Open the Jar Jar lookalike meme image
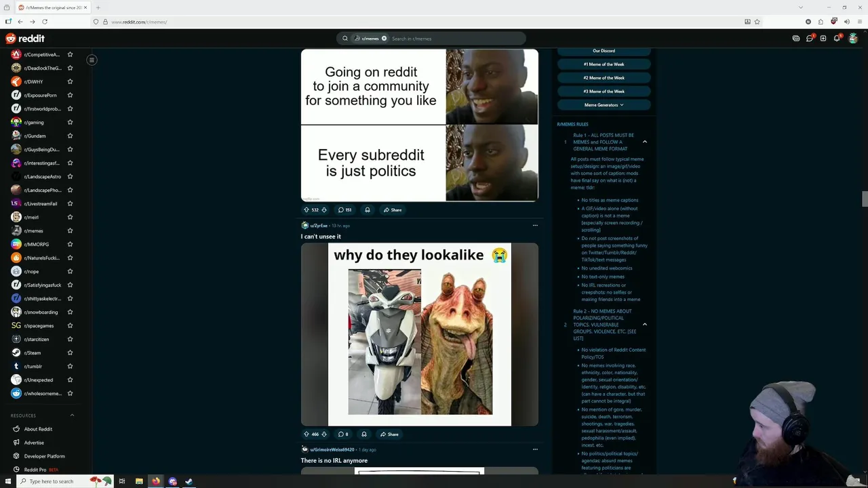 pyautogui.click(x=420, y=335)
